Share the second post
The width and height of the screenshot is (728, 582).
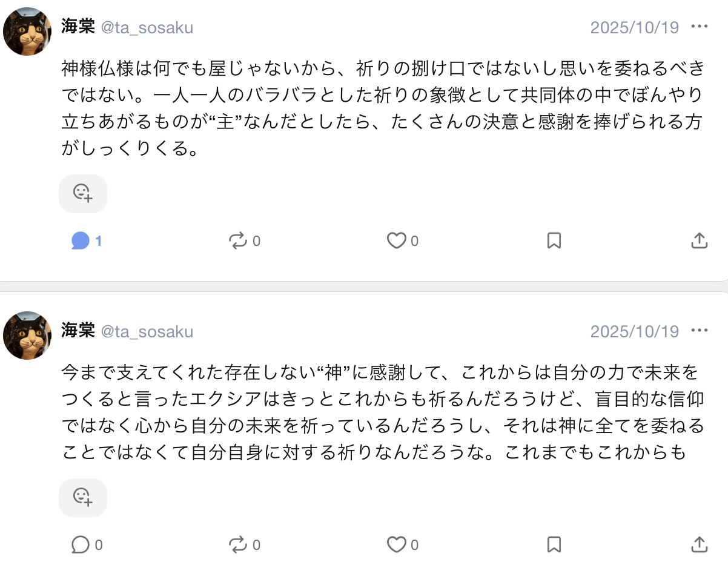coord(699,544)
